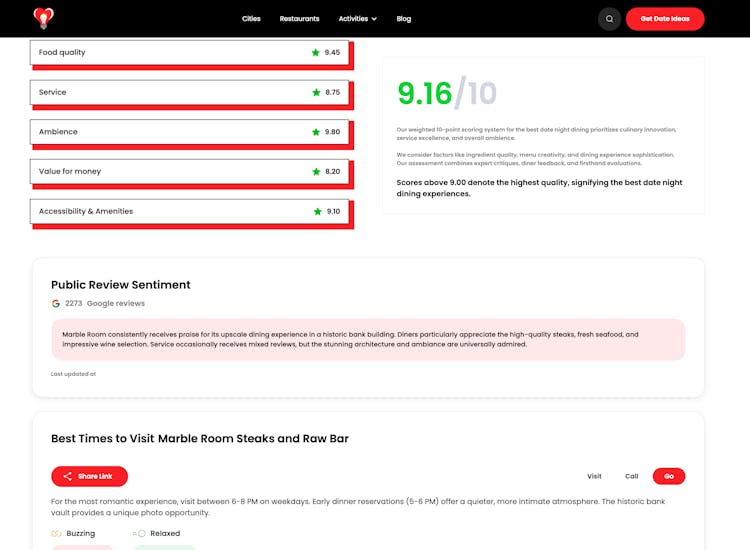Click the Call link
Screen dimensions: 750x550
pyautogui.click(x=632, y=476)
